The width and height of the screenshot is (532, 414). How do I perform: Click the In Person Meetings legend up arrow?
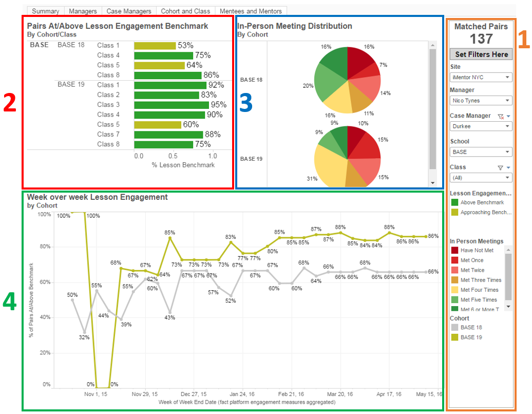pyautogui.click(x=508, y=250)
